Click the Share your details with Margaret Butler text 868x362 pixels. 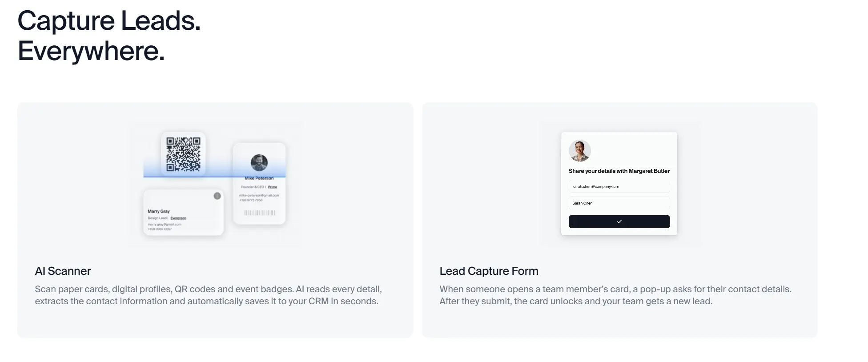pos(619,171)
